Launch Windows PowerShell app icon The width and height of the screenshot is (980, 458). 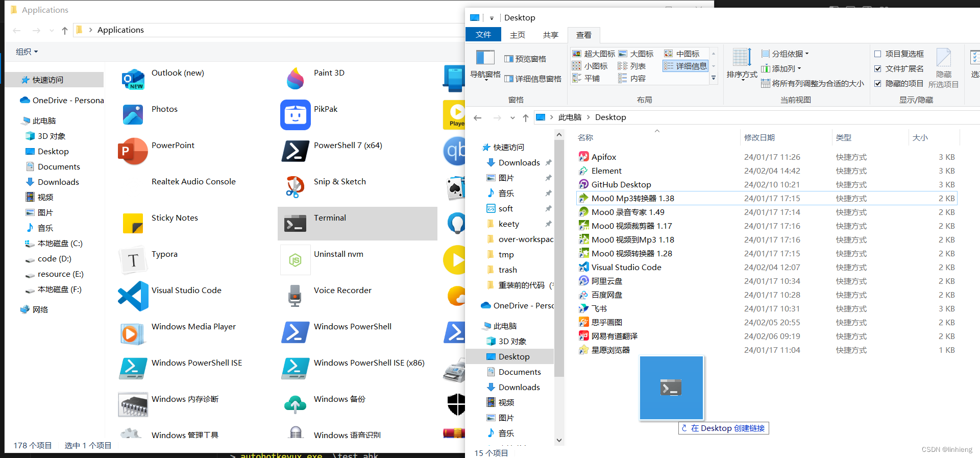point(296,332)
